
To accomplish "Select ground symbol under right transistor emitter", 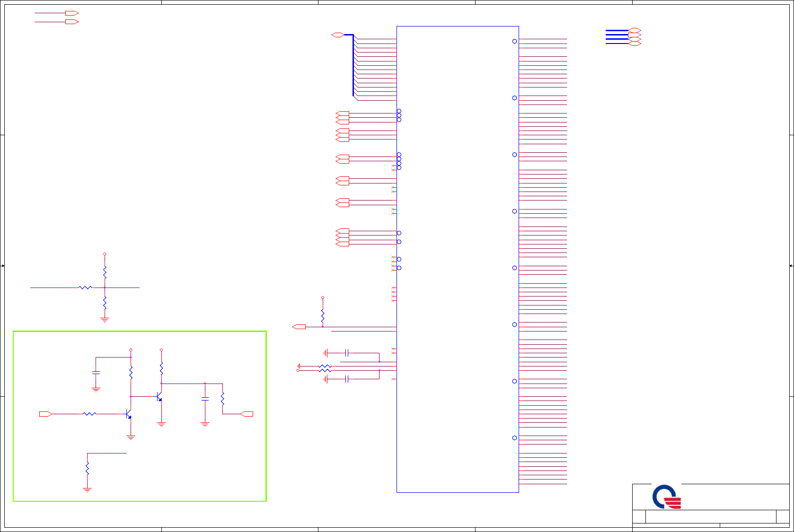I will [x=161, y=424].
